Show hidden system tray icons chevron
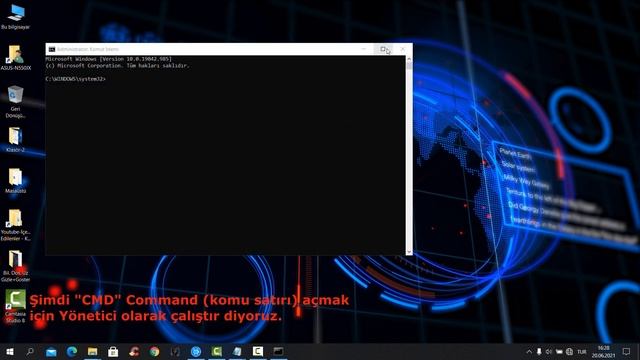Image resolution: width=640 pixels, height=360 pixels. click(529, 351)
